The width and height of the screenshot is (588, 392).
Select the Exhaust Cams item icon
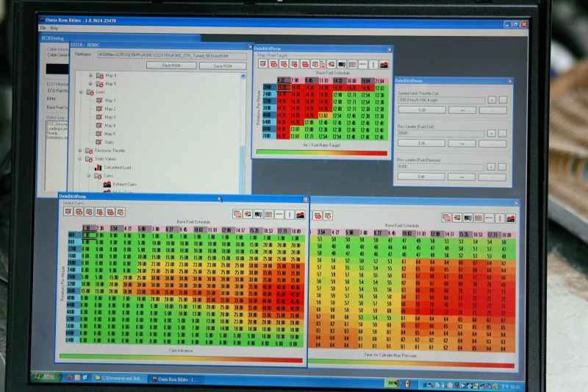[106, 184]
